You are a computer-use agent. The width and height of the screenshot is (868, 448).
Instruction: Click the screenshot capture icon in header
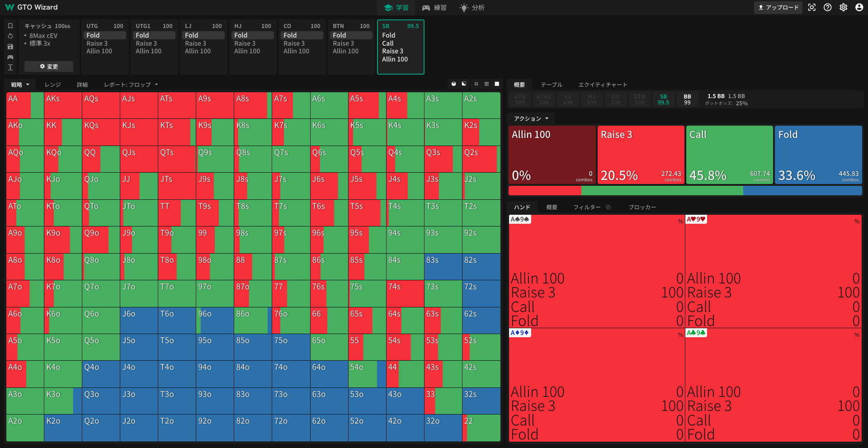coord(812,7)
